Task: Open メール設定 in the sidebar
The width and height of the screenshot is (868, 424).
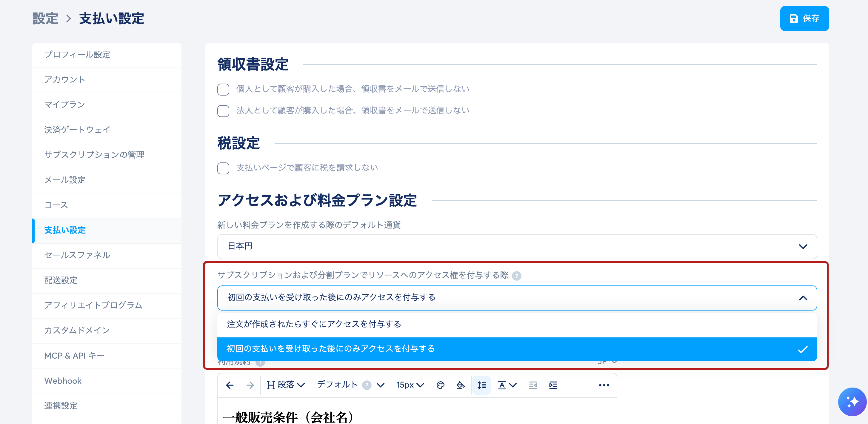Action: [x=107, y=180]
